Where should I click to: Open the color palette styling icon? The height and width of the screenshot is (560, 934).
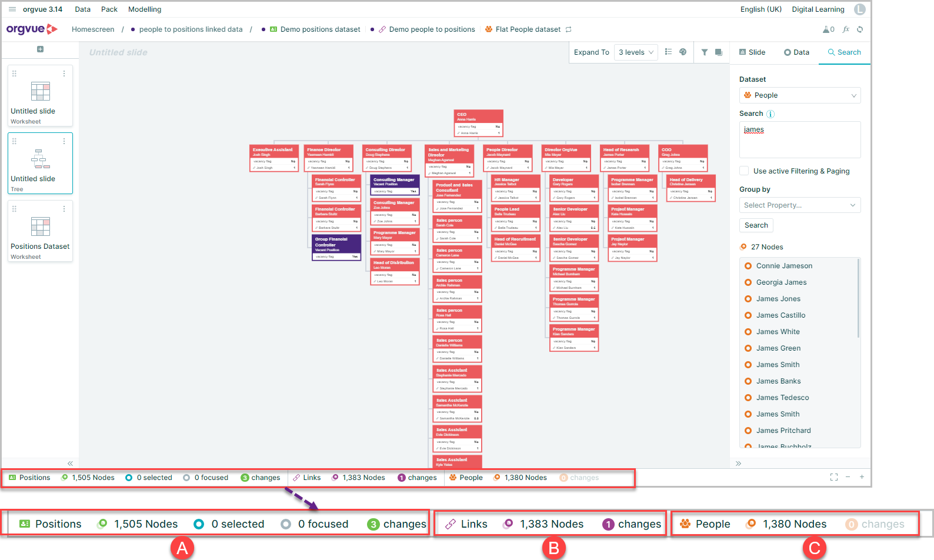pos(683,52)
